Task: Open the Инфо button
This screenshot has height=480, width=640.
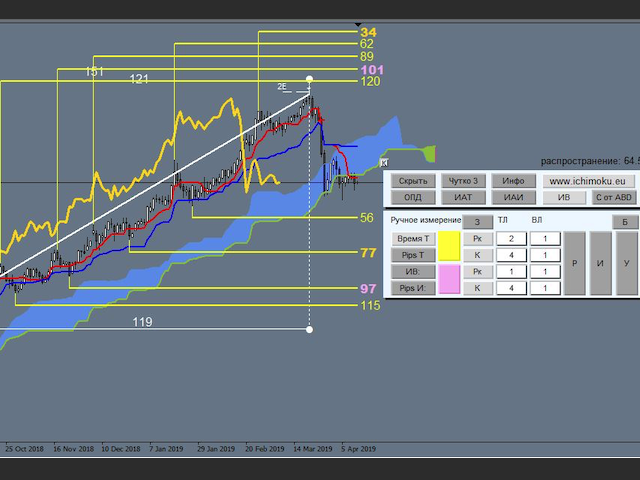Action: [513, 181]
